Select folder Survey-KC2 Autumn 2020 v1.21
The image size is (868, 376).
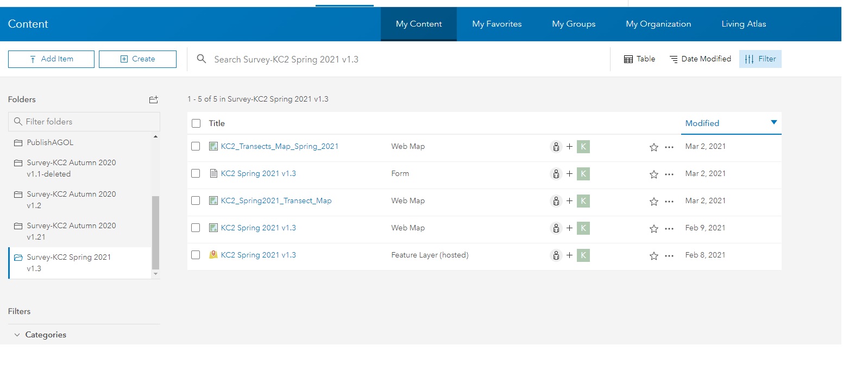pyautogui.click(x=80, y=231)
